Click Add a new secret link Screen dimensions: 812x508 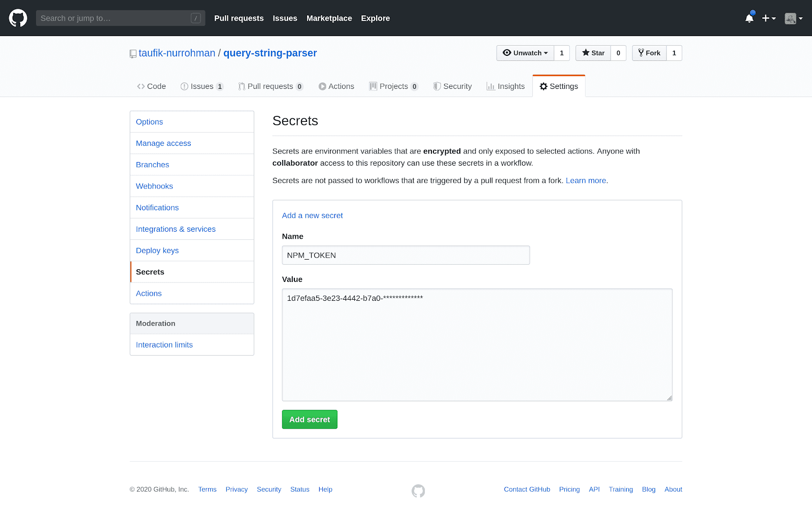[313, 215]
